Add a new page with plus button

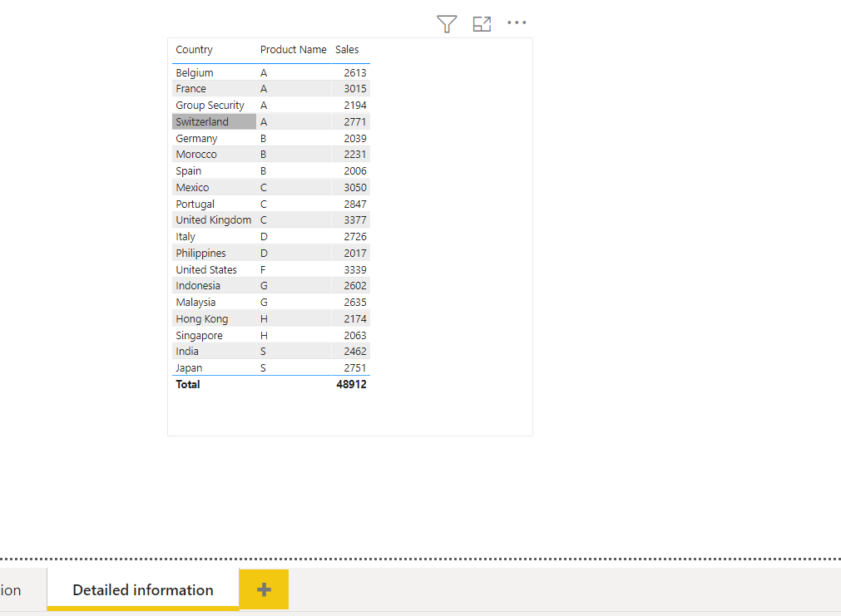[x=264, y=589]
